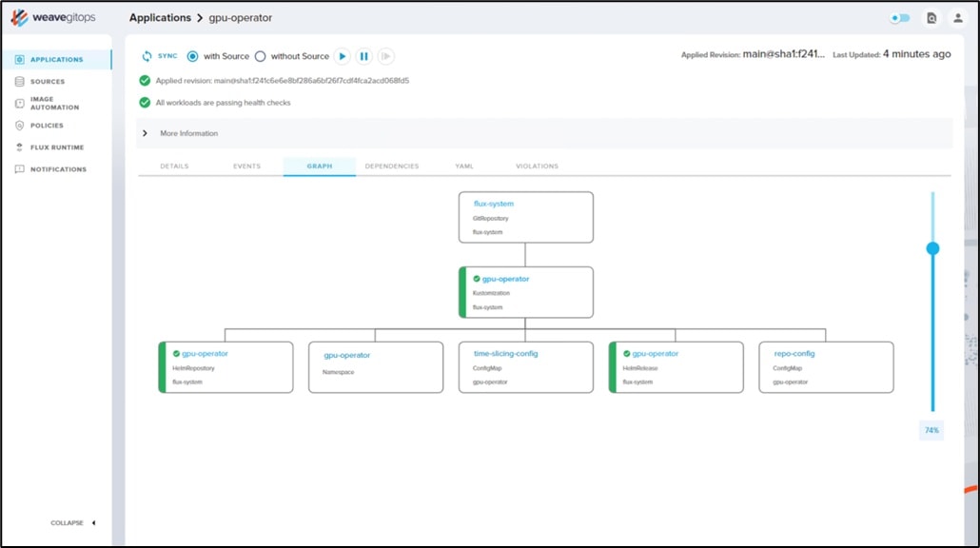This screenshot has width=980, height=548.
Task: Click the resume play button
Action: tap(342, 56)
